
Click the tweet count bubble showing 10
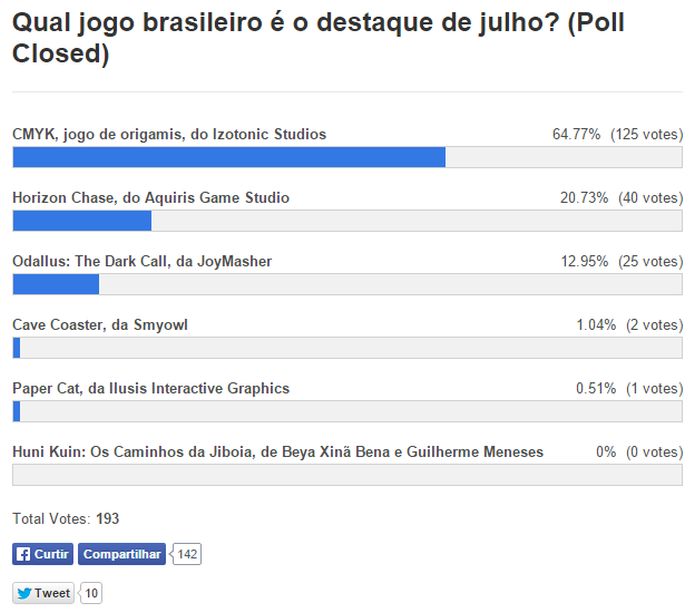[x=91, y=593]
